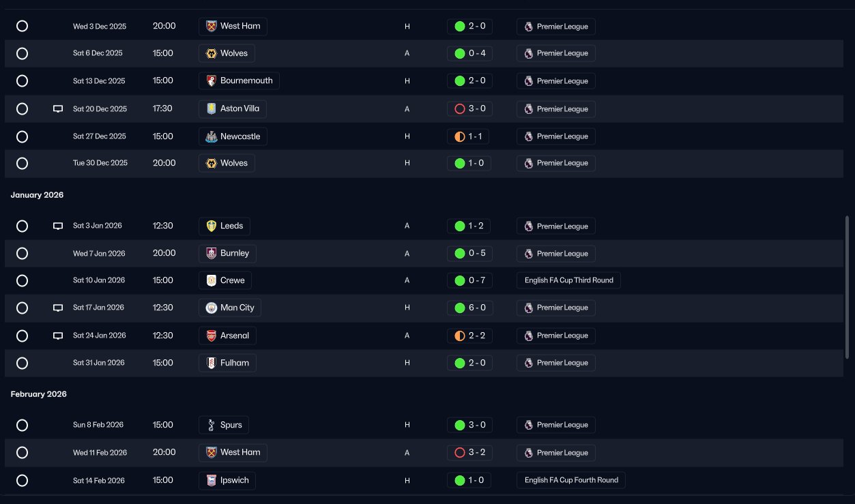Viewport: 855px width, 504px height.
Task: Click the Bournemouth club badge
Action: click(x=212, y=80)
